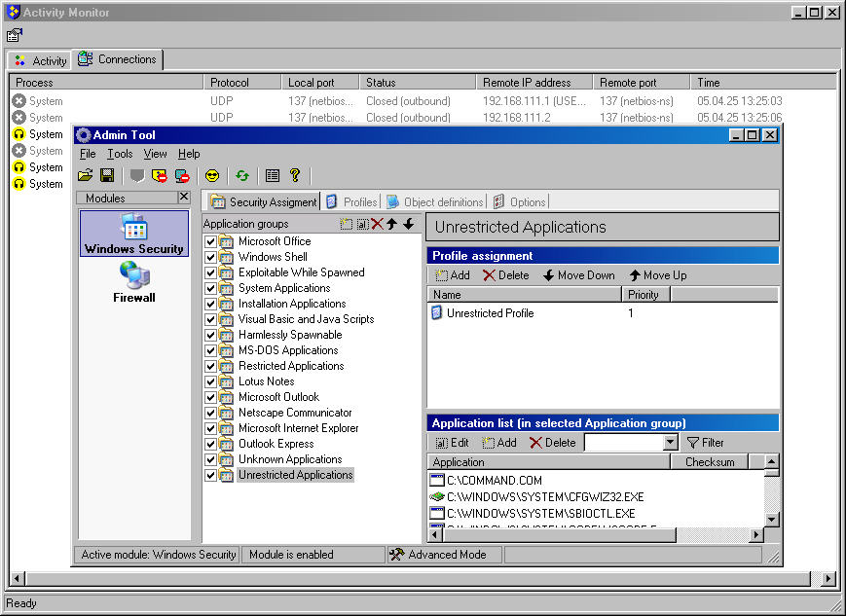The image size is (846, 616).
Task: Click the green refresh arrows icon
Action: click(242, 176)
